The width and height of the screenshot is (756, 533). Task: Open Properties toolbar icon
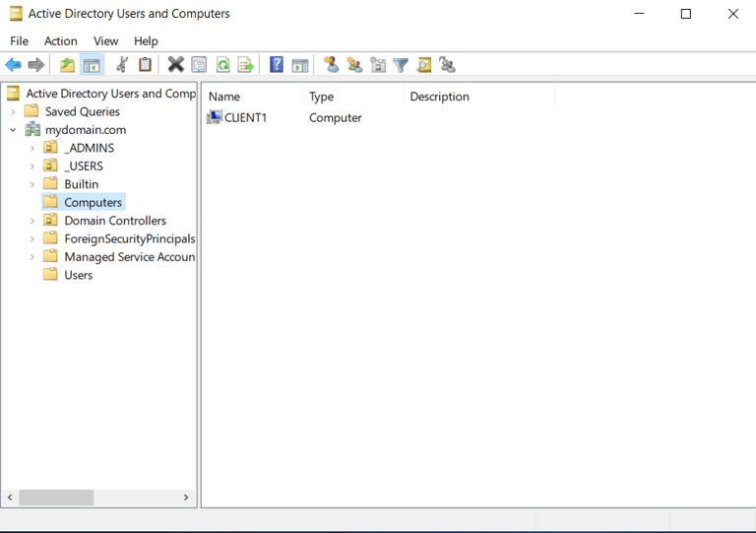(199, 65)
